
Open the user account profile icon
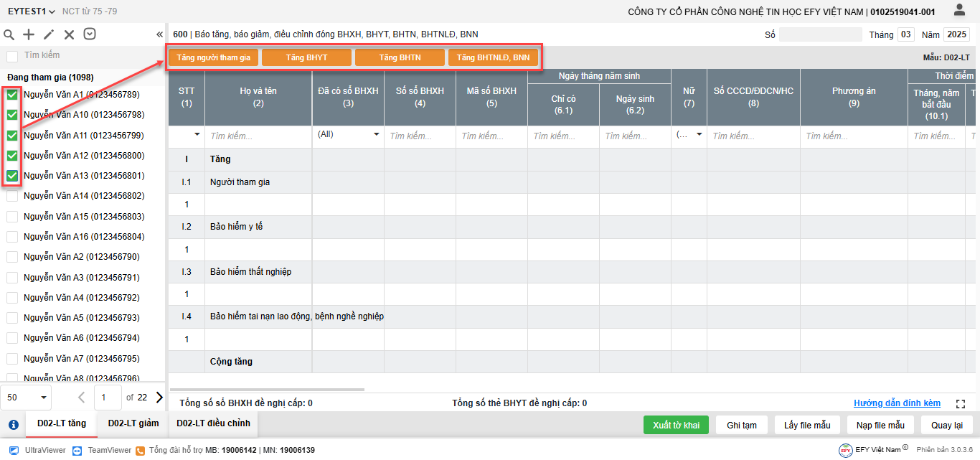point(959,10)
